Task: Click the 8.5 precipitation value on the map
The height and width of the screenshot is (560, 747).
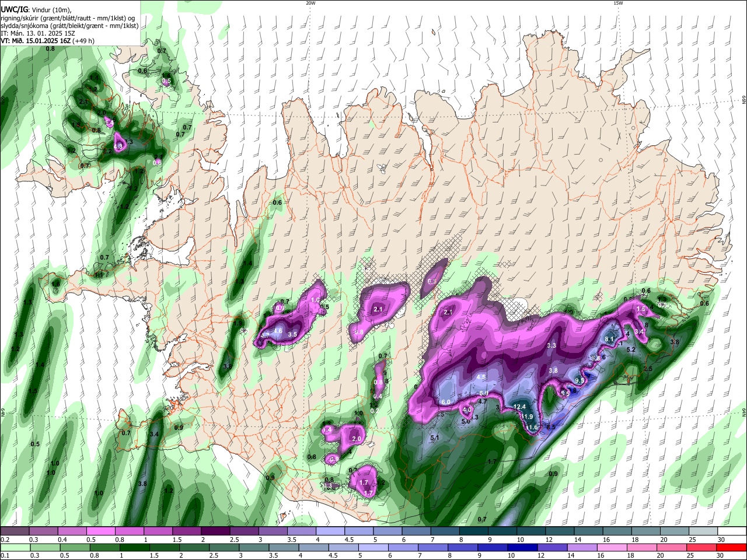Action: (x=551, y=427)
